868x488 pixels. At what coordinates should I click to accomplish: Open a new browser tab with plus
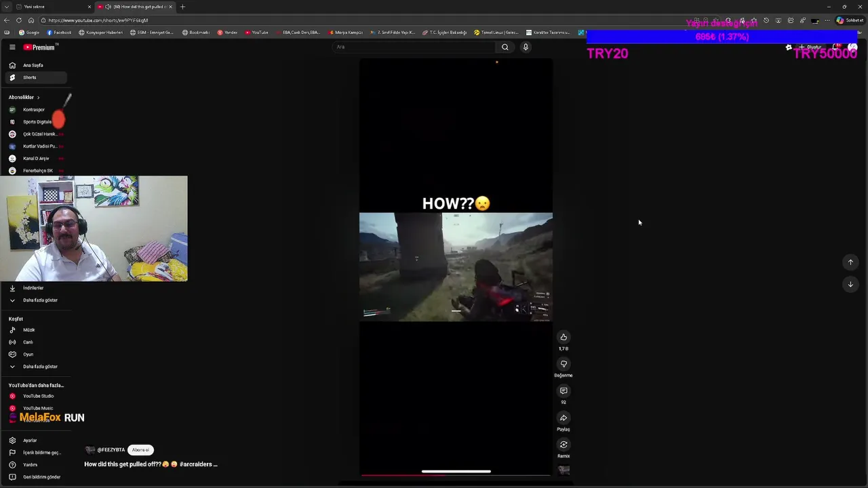pos(182,7)
